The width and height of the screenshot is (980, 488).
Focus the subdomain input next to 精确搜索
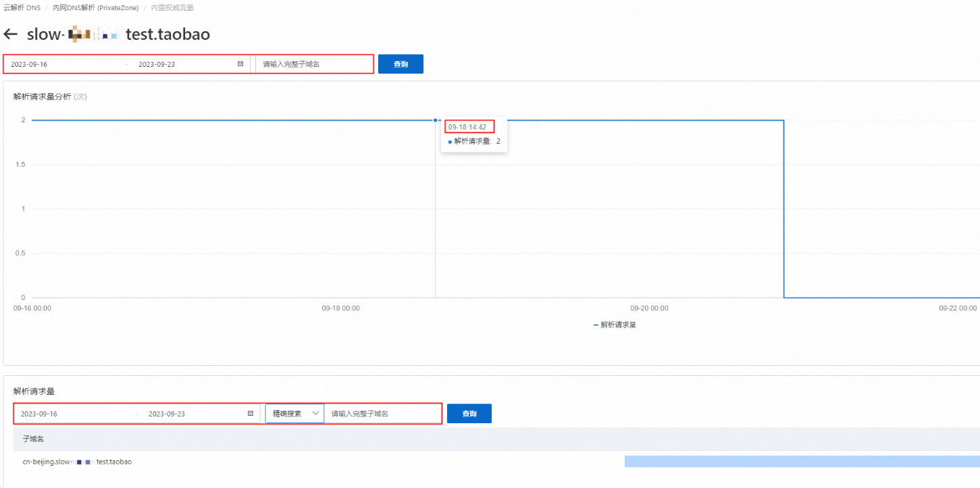(x=383, y=414)
